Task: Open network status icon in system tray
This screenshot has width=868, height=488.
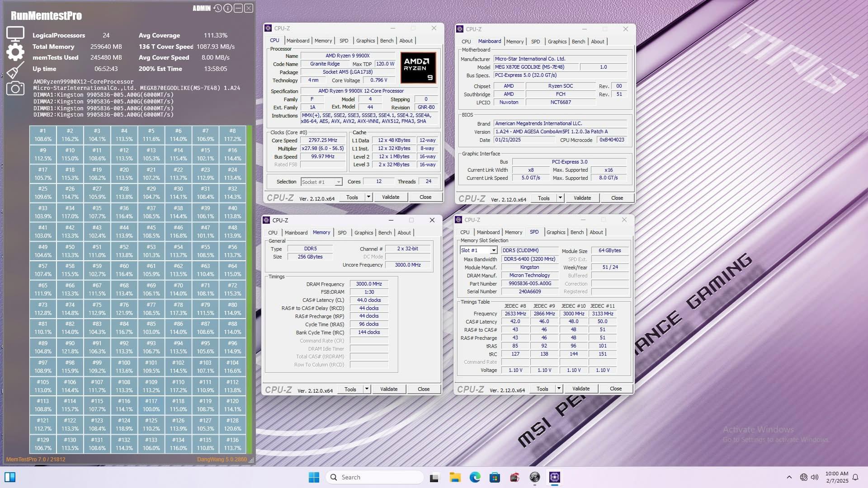Action: (804, 477)
